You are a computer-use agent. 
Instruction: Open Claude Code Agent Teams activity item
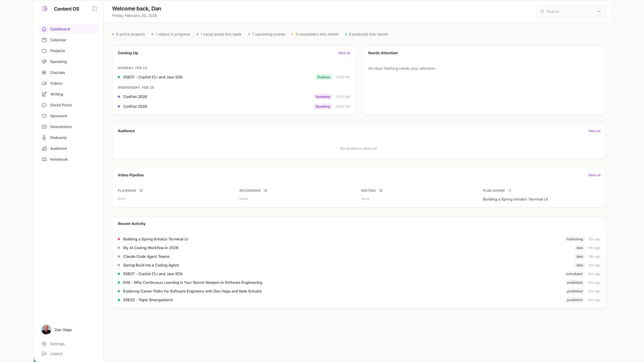146,257
